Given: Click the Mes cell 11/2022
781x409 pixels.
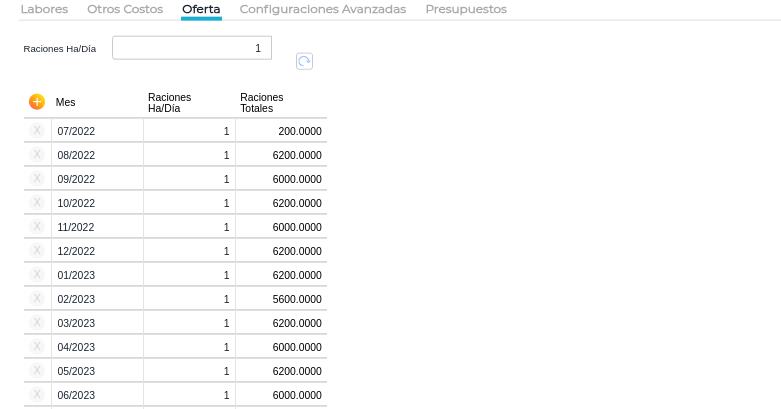Looking at the screenshot, I should point(97,227).
